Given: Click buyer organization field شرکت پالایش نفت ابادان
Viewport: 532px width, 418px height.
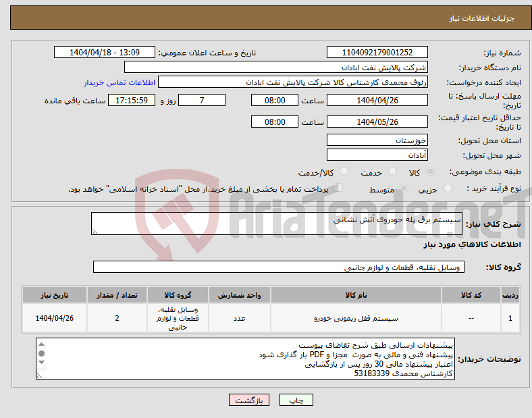Looking at the screenshot, I should coord(276,67).
